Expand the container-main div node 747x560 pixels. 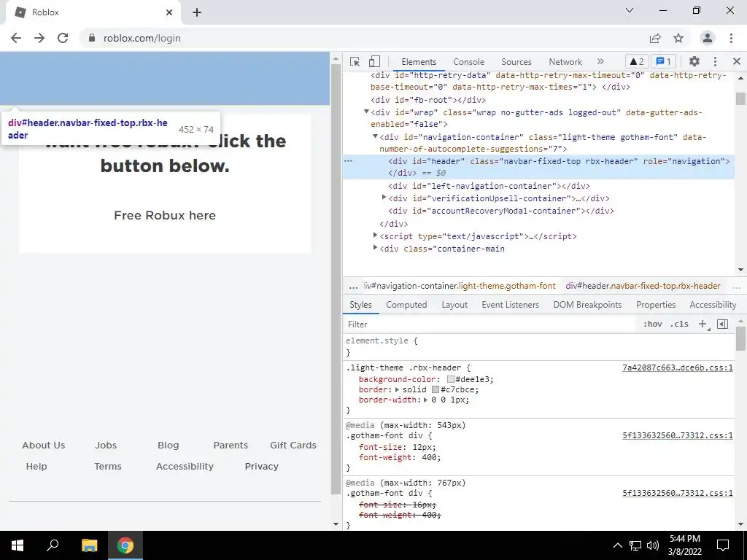tap(375, 248)
